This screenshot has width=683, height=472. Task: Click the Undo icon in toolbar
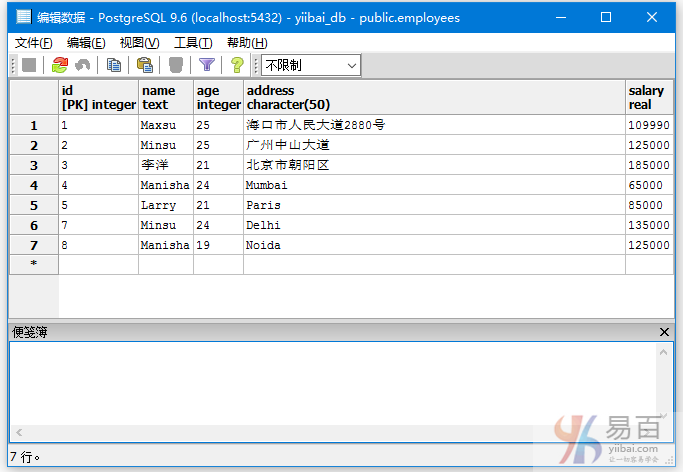pyautogui.click(x=82, y=65)
